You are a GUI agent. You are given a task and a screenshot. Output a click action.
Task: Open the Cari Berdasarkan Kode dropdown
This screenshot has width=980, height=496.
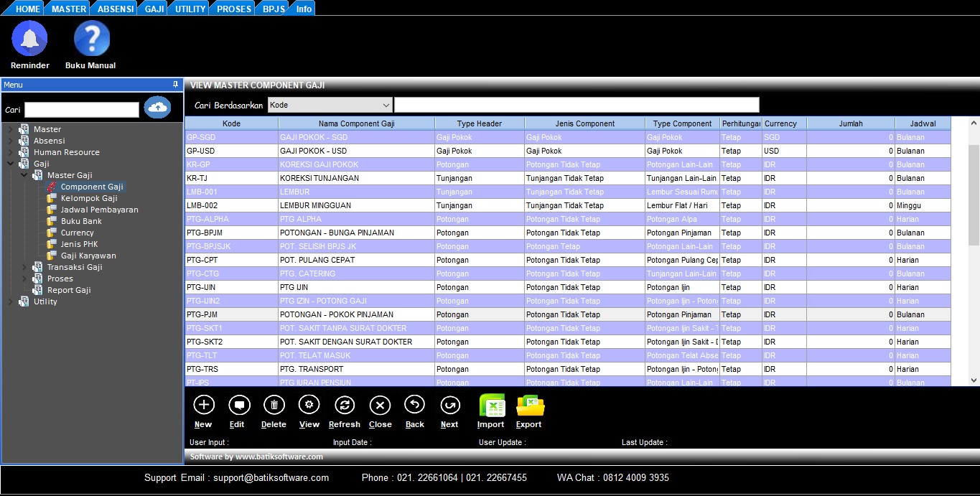coord(386,106)
